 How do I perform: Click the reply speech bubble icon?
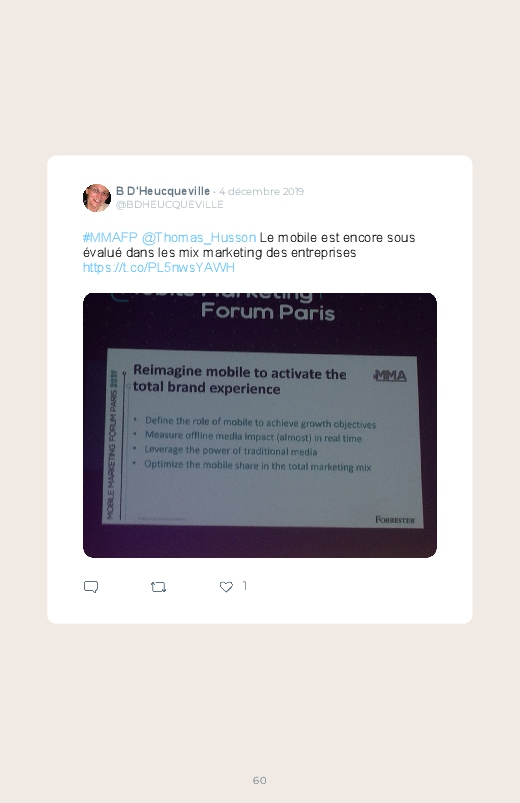91,586
